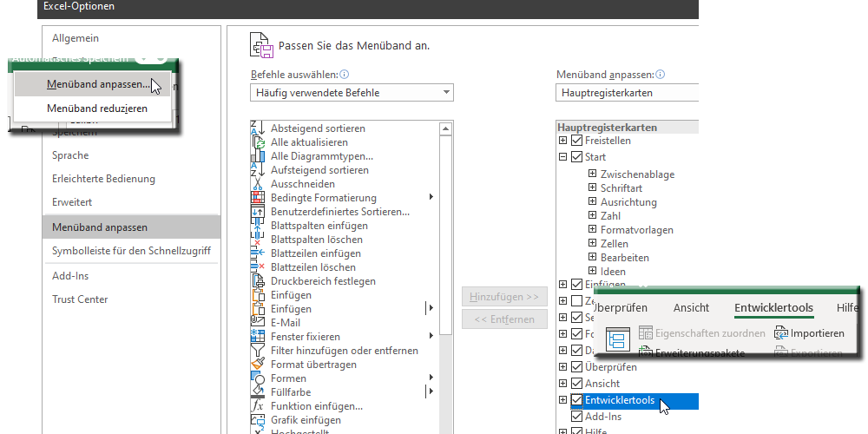The width and height of the screenshot is (868, 434).
Task: Open the Befehle auswählen dropdown
Action: (x=352, y=93)
